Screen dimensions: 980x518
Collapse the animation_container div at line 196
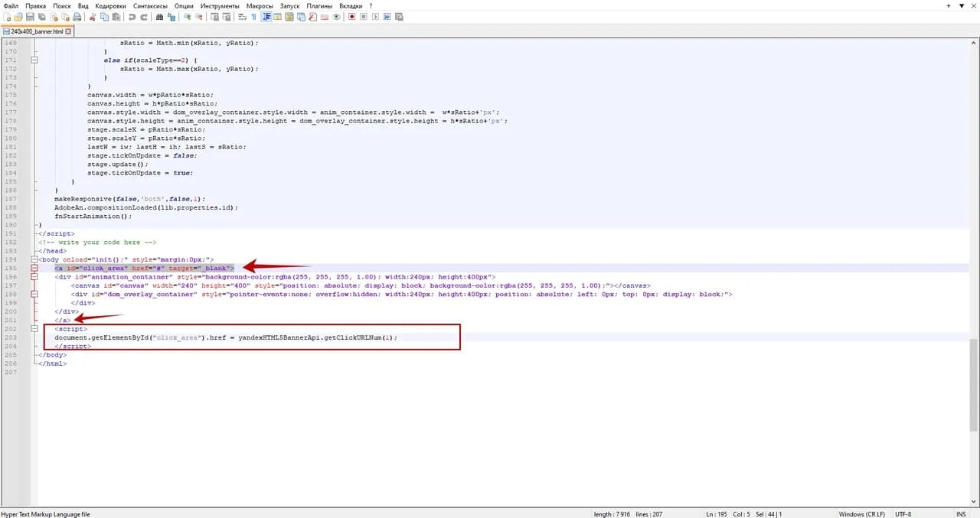(34, 277)
